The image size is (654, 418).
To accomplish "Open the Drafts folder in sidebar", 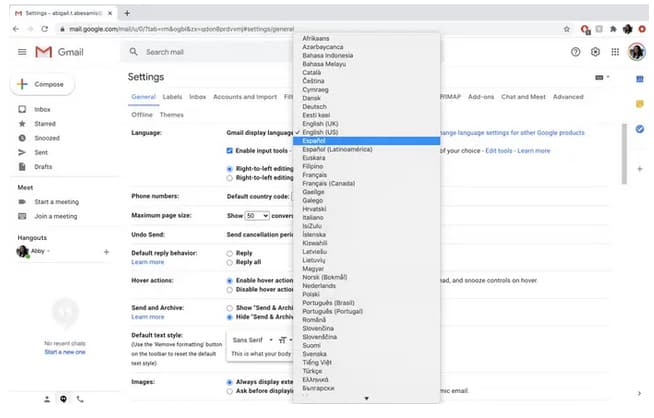I will [x=43, y=167].
